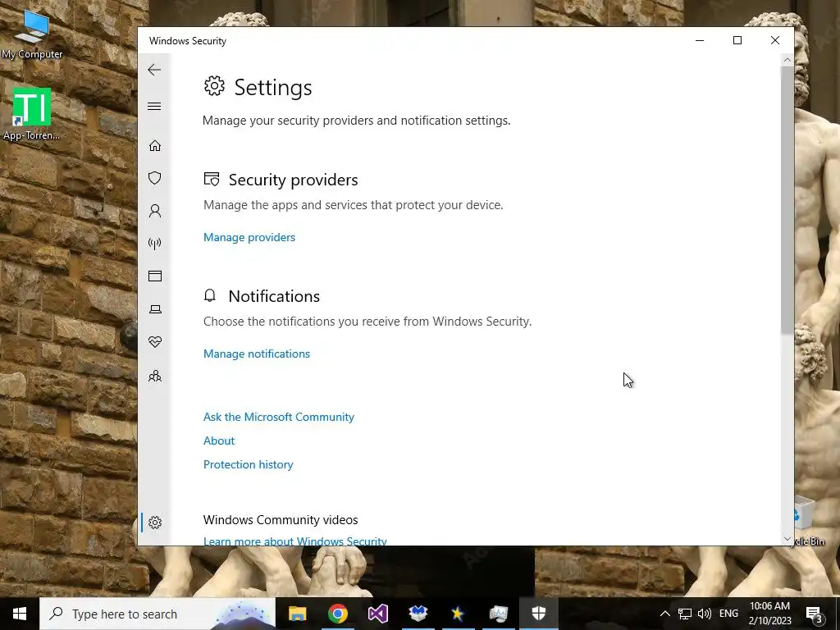
Task: Open the clock and date flyout
Action: (x=769, y=614)
